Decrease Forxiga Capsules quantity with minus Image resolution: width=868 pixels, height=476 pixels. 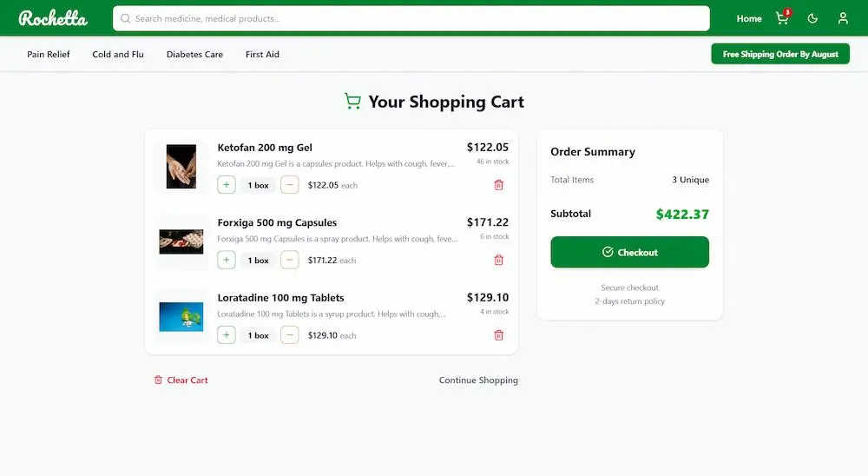pos(290,260)
